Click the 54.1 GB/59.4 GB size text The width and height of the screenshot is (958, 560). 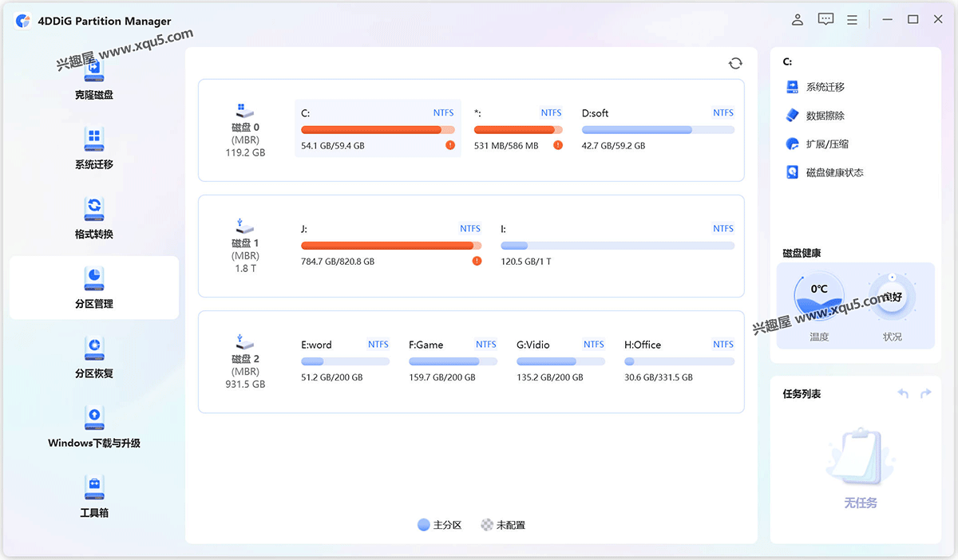click(333, 146)
